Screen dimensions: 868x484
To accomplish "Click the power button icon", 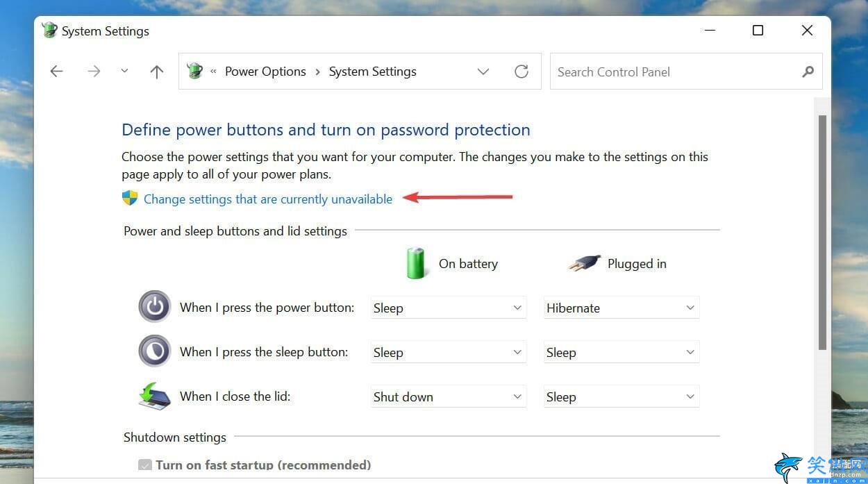I will point(154,307).
